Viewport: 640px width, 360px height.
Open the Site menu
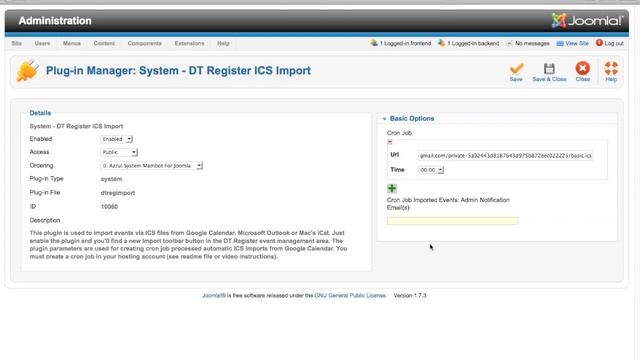coord(17,43)
